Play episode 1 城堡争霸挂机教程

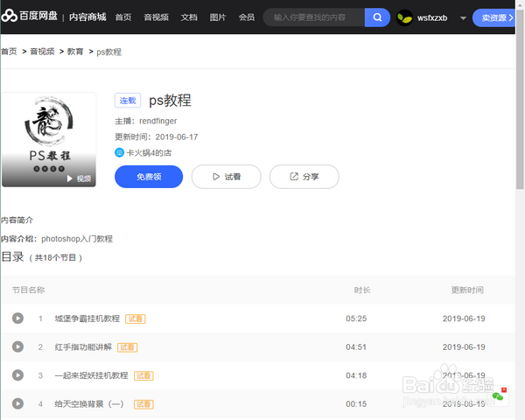tap(17, 318)
